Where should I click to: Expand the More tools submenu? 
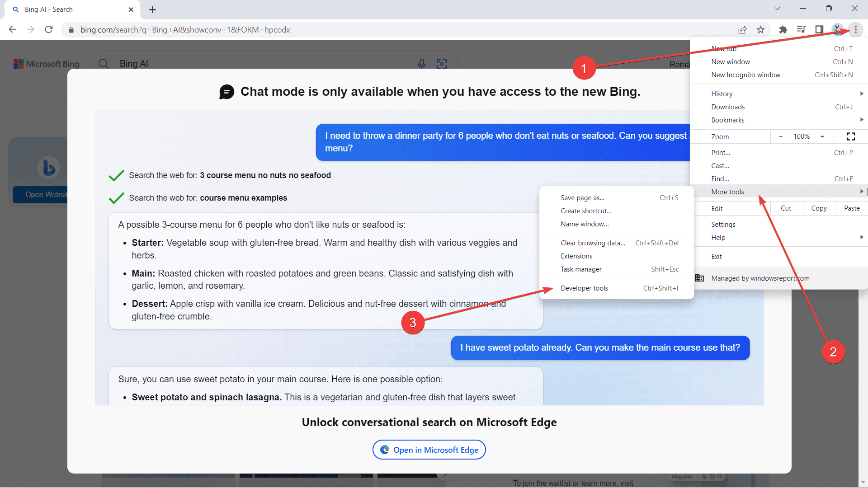click(x=779, y=192)
